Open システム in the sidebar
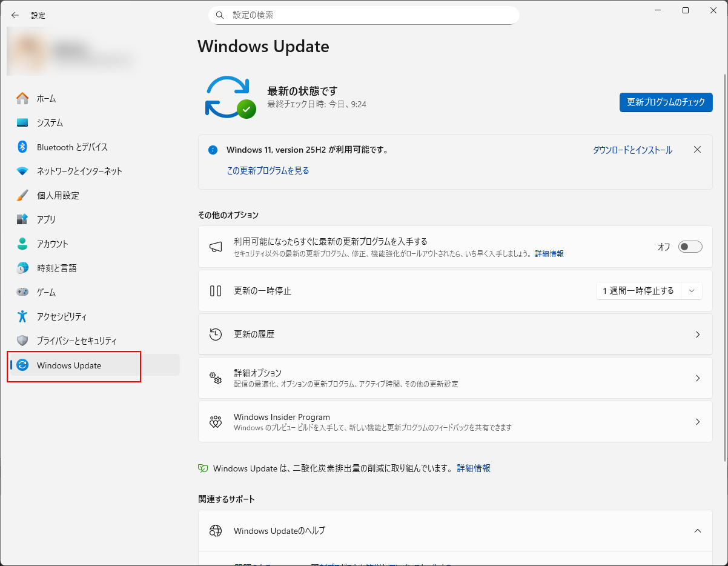This screenshot has height=566, width=728. (50, 122)
